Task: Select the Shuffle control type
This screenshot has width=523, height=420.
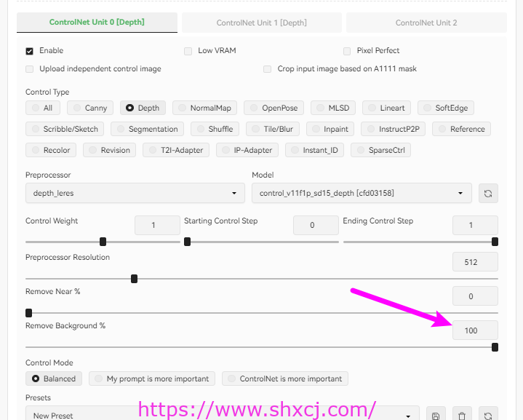Action: [x=215, y=129]
